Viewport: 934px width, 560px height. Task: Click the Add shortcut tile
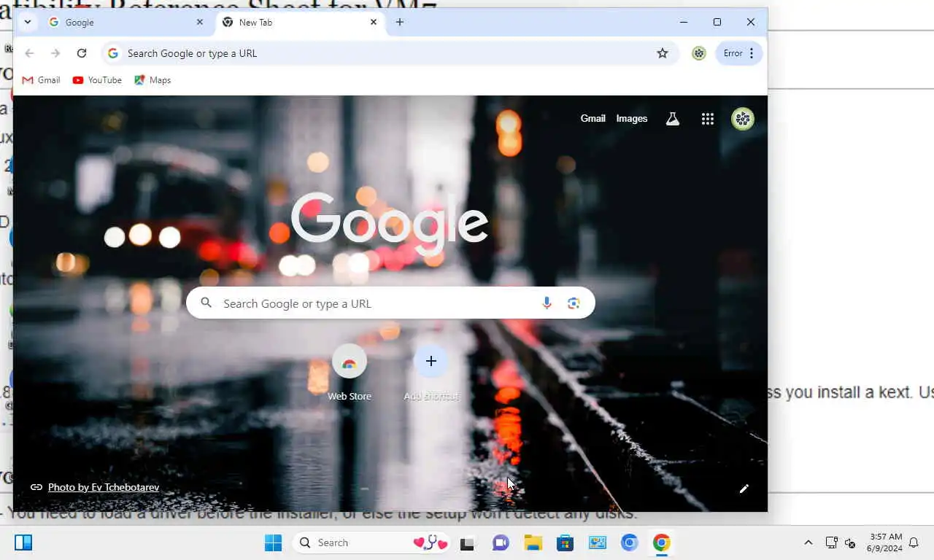[431, 373]
